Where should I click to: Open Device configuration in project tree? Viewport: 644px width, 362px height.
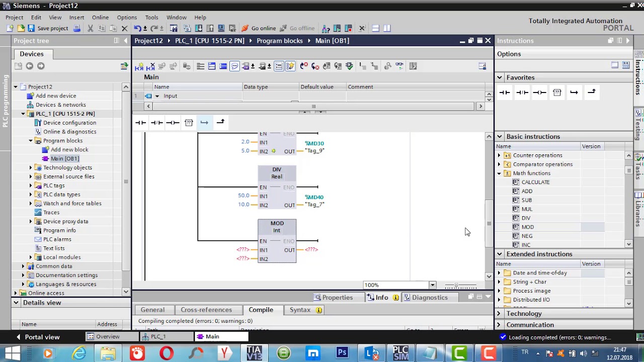point(69,123)
